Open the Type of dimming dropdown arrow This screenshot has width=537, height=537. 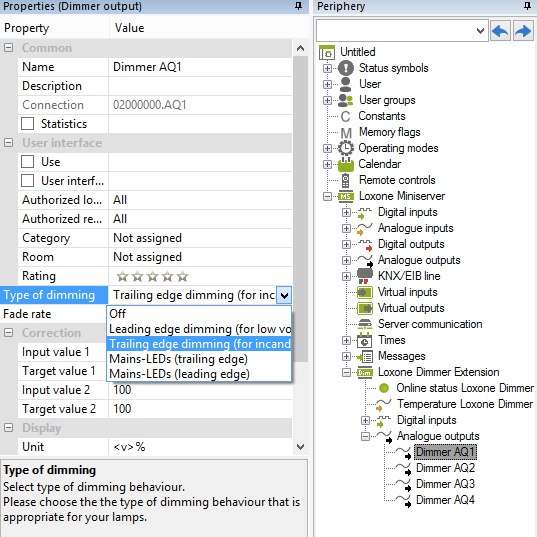pyautogui.click(x=284, y=295)
